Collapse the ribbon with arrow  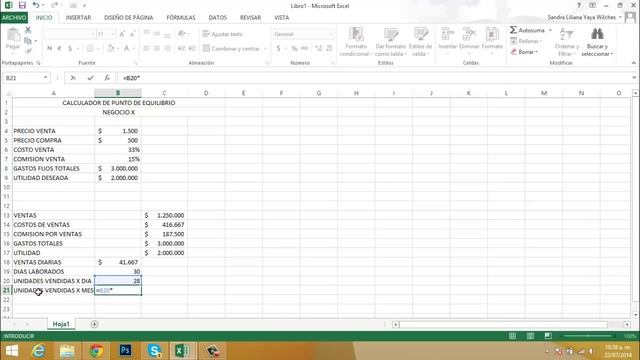(633, 63)
